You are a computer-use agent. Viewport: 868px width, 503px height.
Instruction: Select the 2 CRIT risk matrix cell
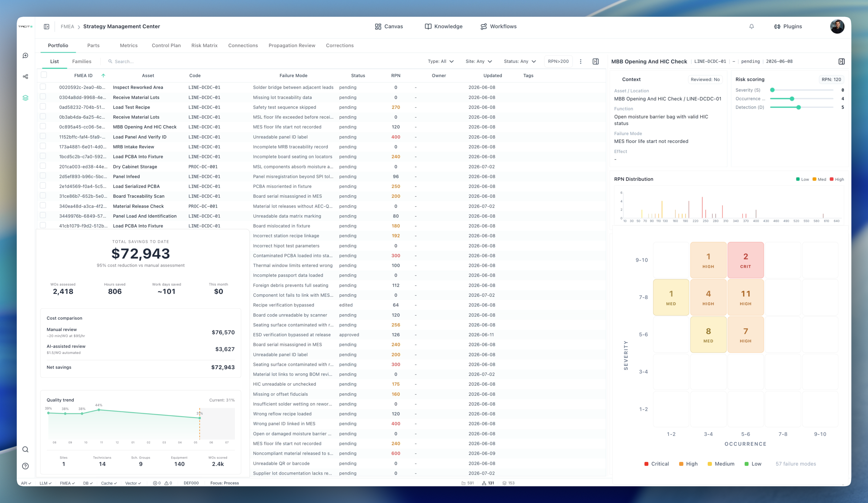click(746, 260)
